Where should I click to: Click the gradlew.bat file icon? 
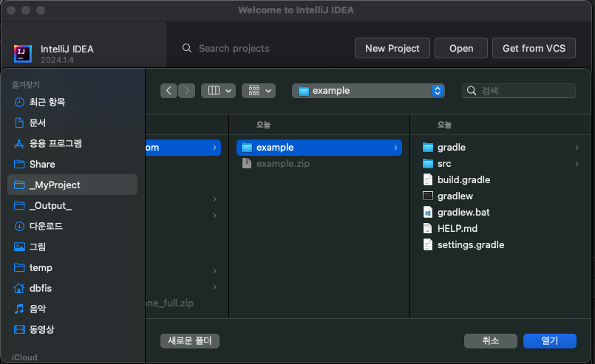pos(428,212)
